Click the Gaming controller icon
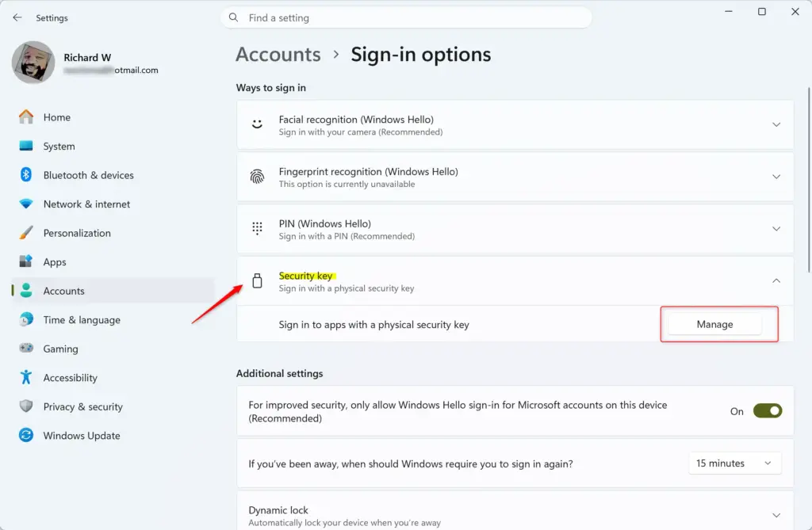812x530 pixels. tap(26, 348)
